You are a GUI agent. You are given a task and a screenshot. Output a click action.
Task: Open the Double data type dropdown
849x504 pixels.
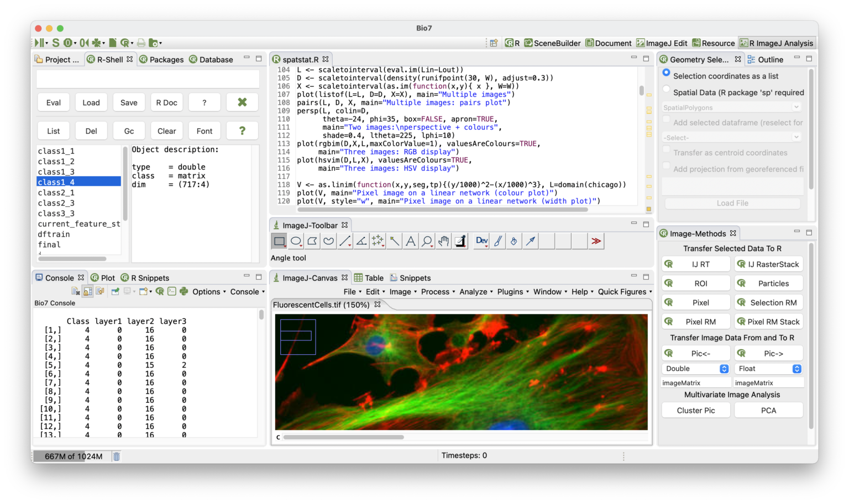(696, 369)
